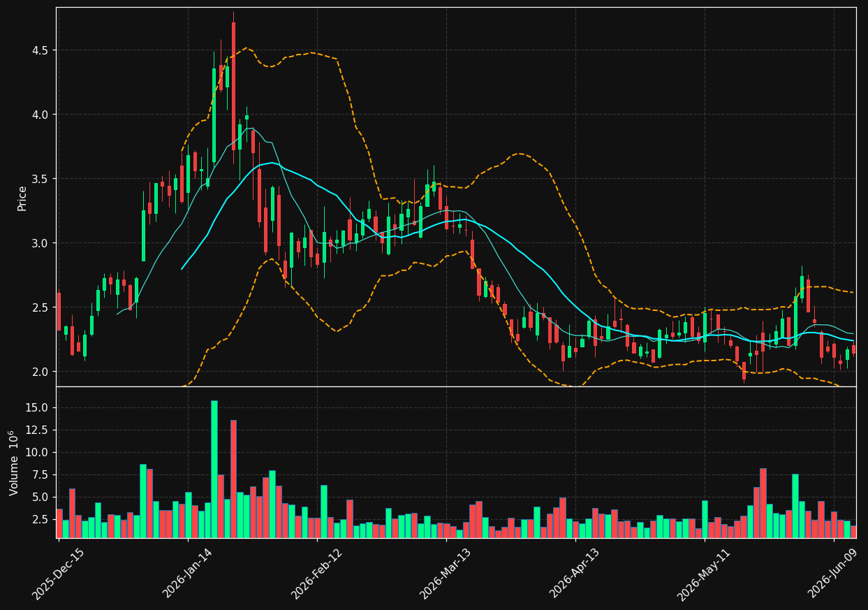The height and width of the screenshot is (610, 868).
Task: Click the 2026-Jun-09 date label
Action: [x=832, y=574]
